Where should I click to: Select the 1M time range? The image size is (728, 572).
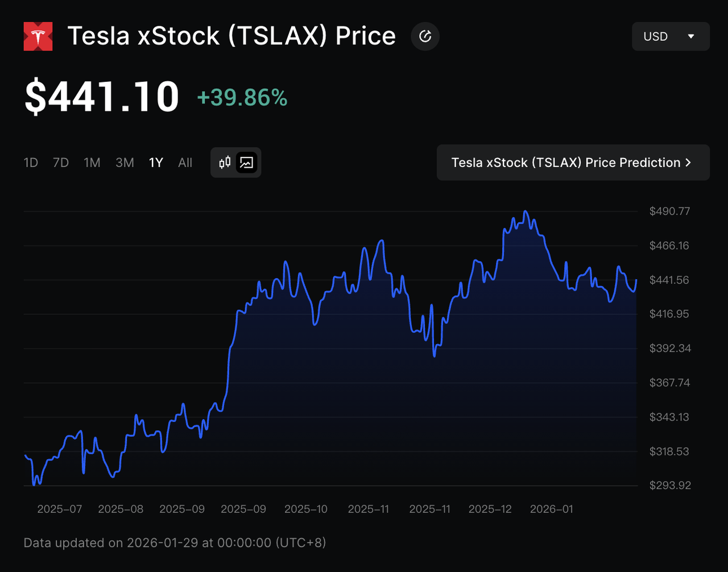(92, 163)
